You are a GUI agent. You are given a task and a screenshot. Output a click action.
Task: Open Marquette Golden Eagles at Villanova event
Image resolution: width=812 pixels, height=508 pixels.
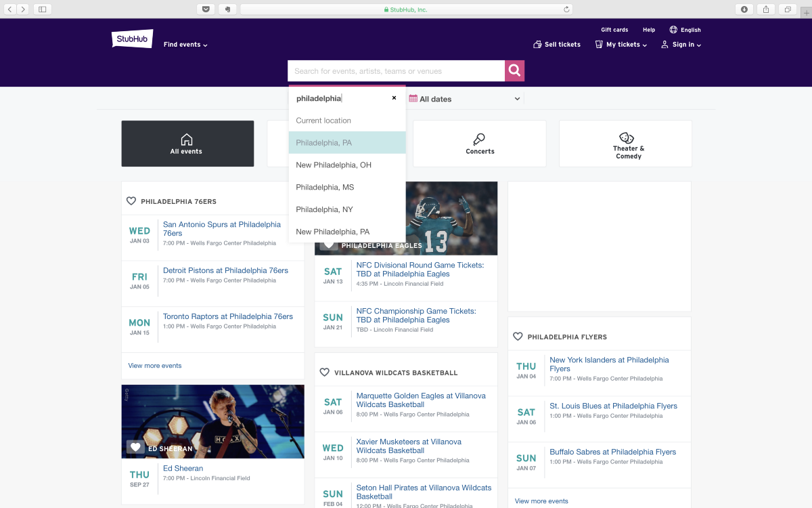(421, 400)
